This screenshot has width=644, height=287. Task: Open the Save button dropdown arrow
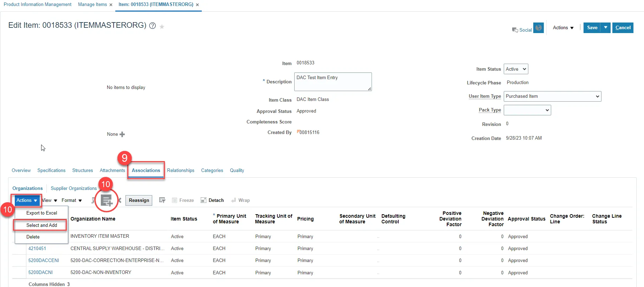[x=605, y=27]
